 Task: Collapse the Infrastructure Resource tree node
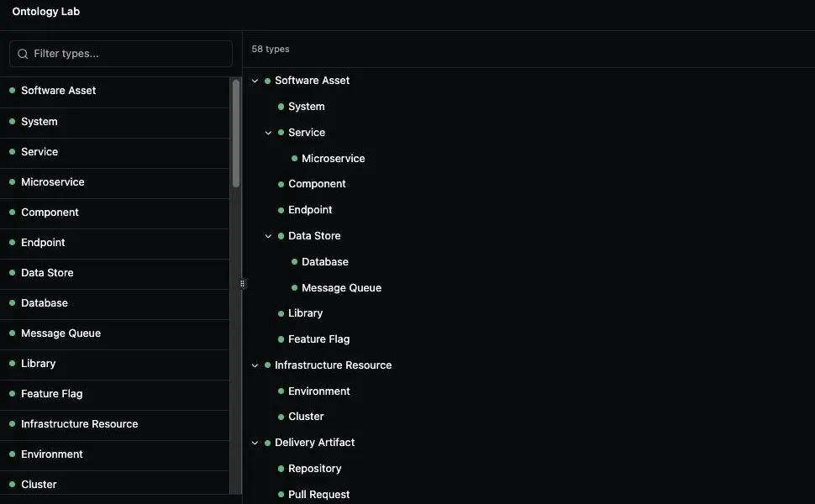[x=255, y=365]
